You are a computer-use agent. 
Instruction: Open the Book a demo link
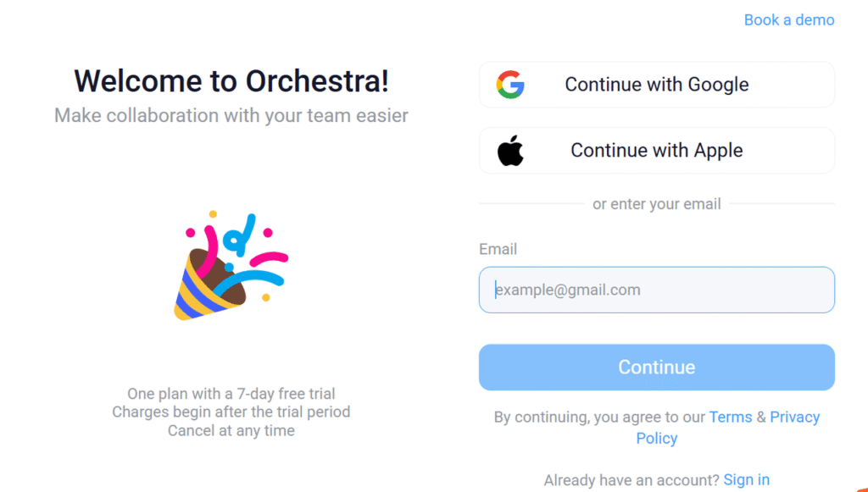[x=788, y=19]
